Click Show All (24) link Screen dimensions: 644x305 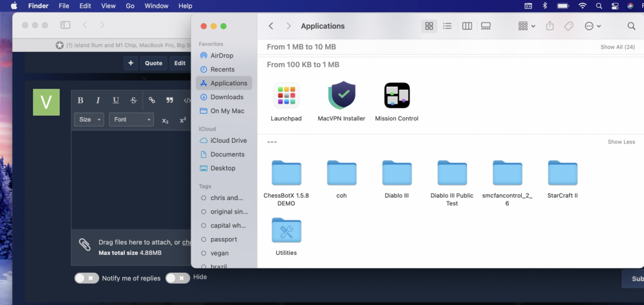pyautogui.click(x=617, y=47)
